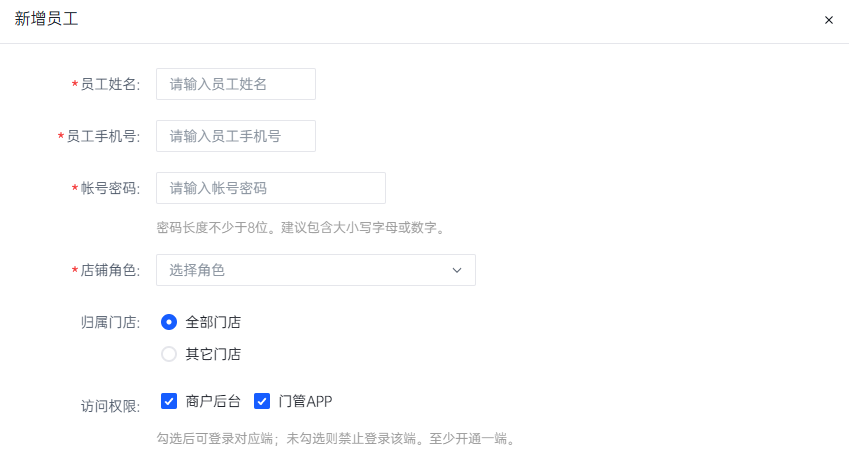Click the 访问权限 label
This screenshot has width=849, height=469.
(110, 406)
